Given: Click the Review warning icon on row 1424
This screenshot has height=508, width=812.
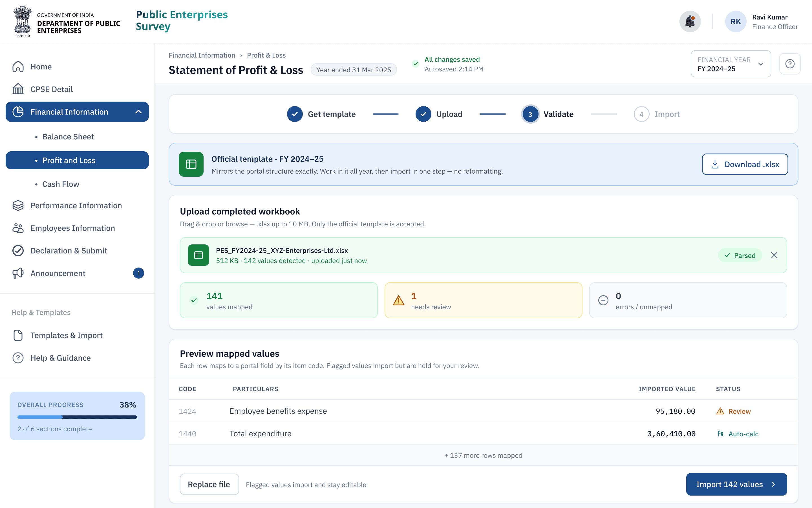Looking at the screenshot, I should (720, 411).
